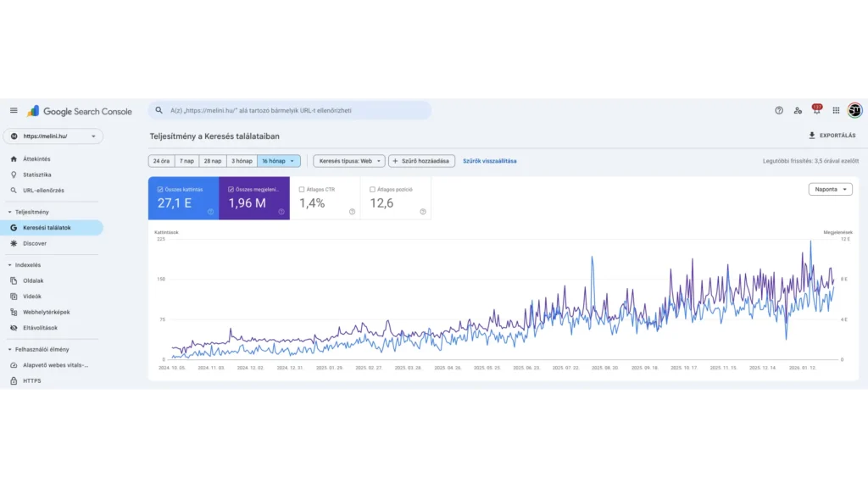Viewport: 868px width, 488px height.
Task: Uncheck the Összes kattintás checkbox
Action: coord(160,190)
